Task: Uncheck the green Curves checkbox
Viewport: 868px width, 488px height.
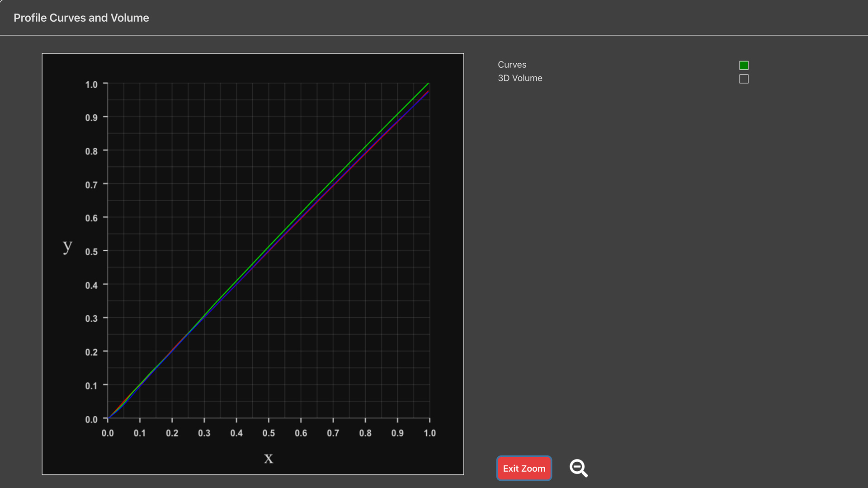Action: [744, 66]
